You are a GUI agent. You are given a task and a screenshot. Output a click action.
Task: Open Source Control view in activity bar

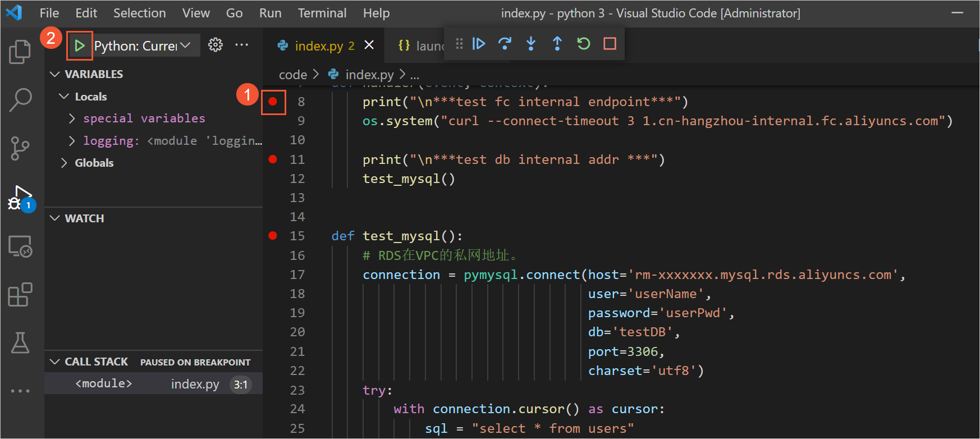pyautogui.click(x=20, y=149)
